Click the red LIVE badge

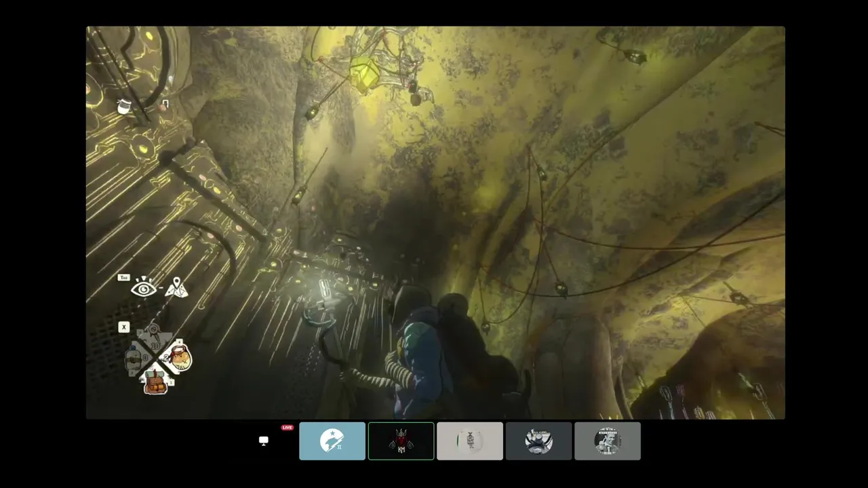click(x=288, y=428)
